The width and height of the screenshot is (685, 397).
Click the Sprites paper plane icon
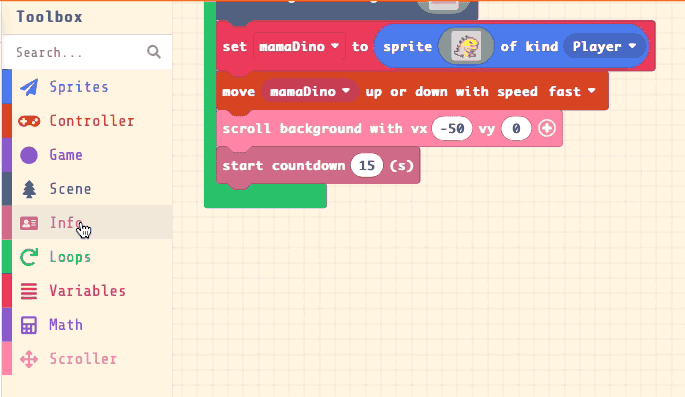(29, 87)
